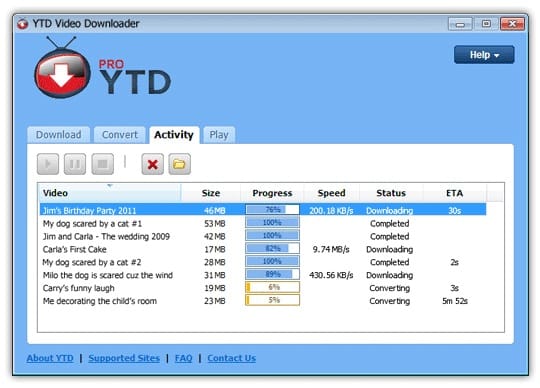The height and width of the screenshot is (388, 540).
Task: Click the YTD title bar app icon
Action: [x=23, y=24]
